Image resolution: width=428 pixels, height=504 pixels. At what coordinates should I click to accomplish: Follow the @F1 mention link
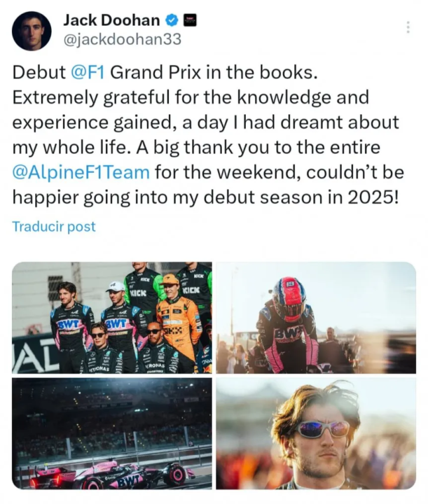(88, 72)
